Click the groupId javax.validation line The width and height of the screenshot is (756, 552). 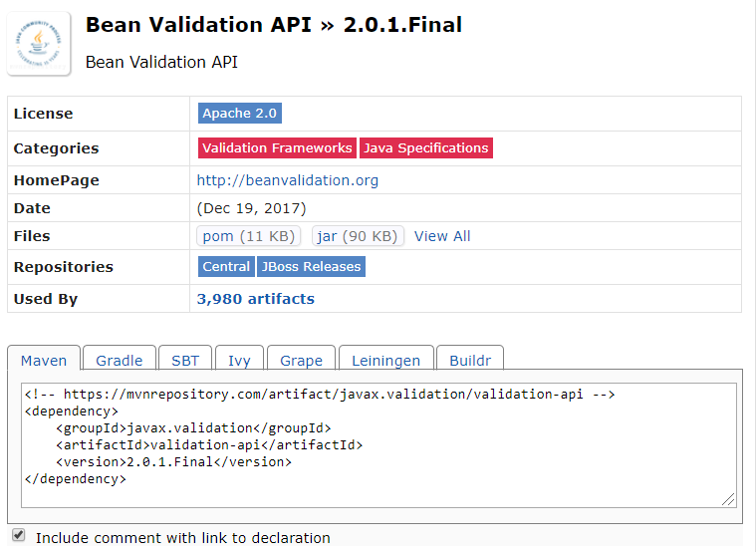click(x=193, y=428)
